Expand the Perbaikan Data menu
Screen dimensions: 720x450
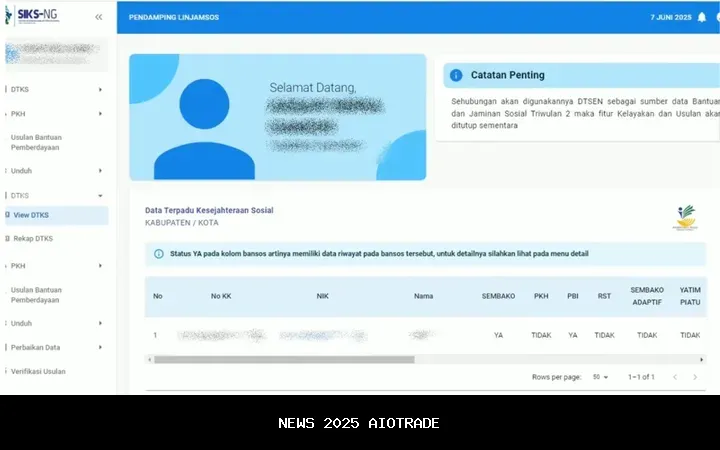[56, 347]
